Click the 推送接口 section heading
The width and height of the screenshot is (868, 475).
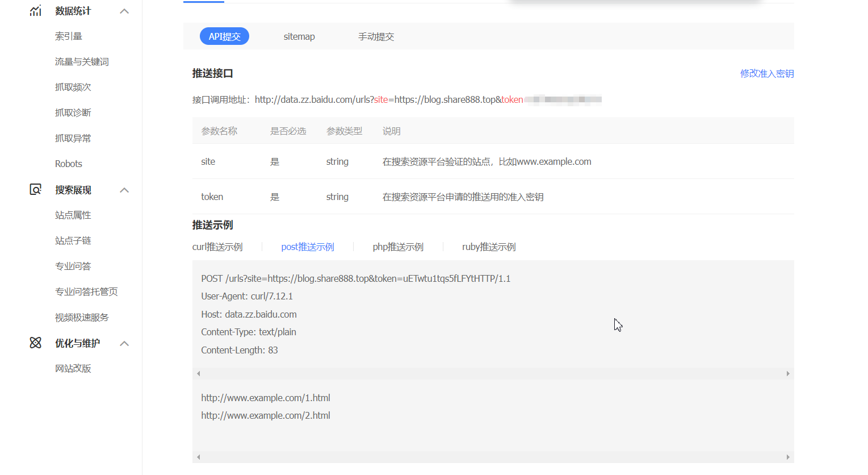[213, 73]
